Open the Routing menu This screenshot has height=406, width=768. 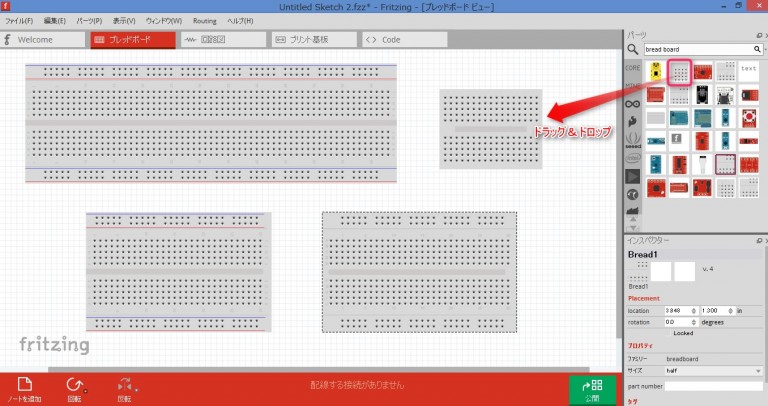[204, 20]
